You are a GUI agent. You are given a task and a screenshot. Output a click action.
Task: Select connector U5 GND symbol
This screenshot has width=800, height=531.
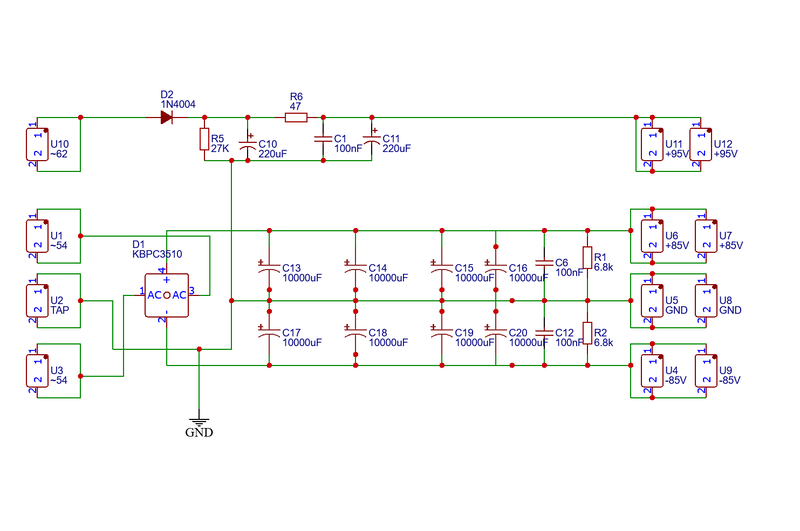[652, 301]
